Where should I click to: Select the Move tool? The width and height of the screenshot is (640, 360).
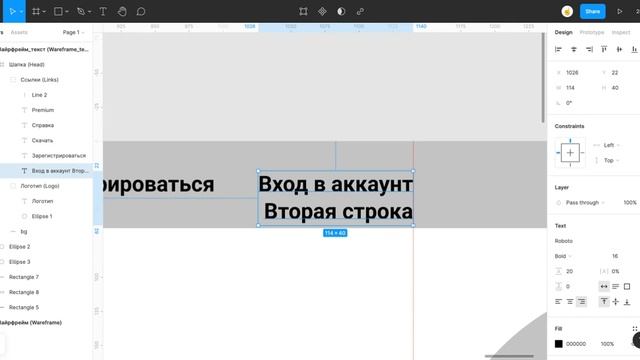point(12,11)
